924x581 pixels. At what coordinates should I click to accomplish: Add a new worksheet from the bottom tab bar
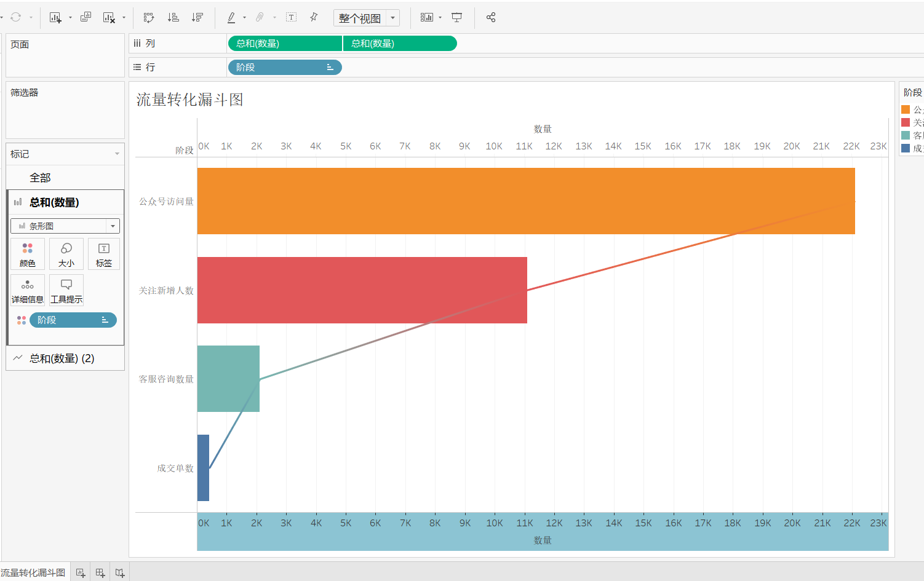(81, 572)
